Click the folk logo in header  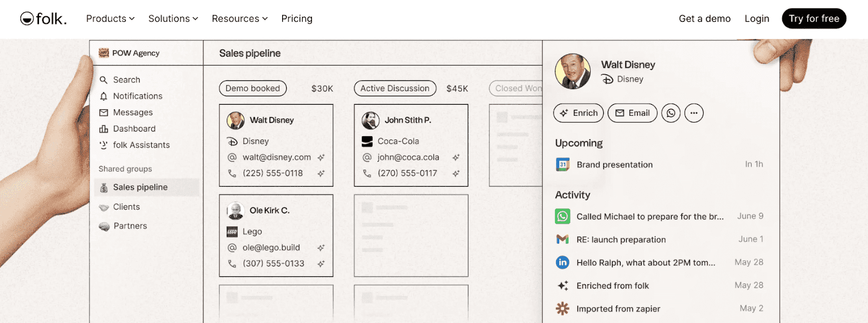click(43, 18)
